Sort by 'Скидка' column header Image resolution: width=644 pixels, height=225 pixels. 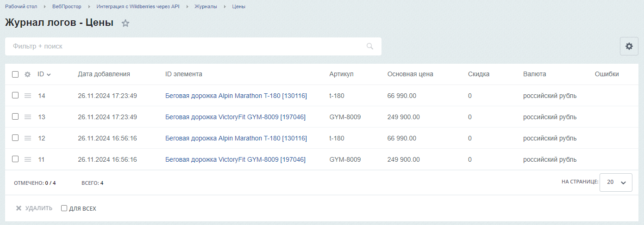479,74
